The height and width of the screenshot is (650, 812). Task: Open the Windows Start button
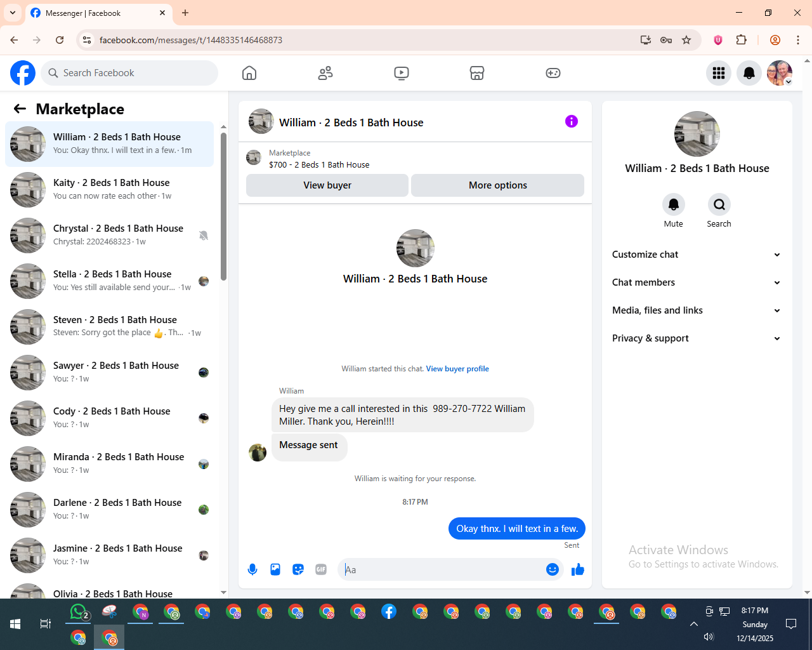click(15, 624)
